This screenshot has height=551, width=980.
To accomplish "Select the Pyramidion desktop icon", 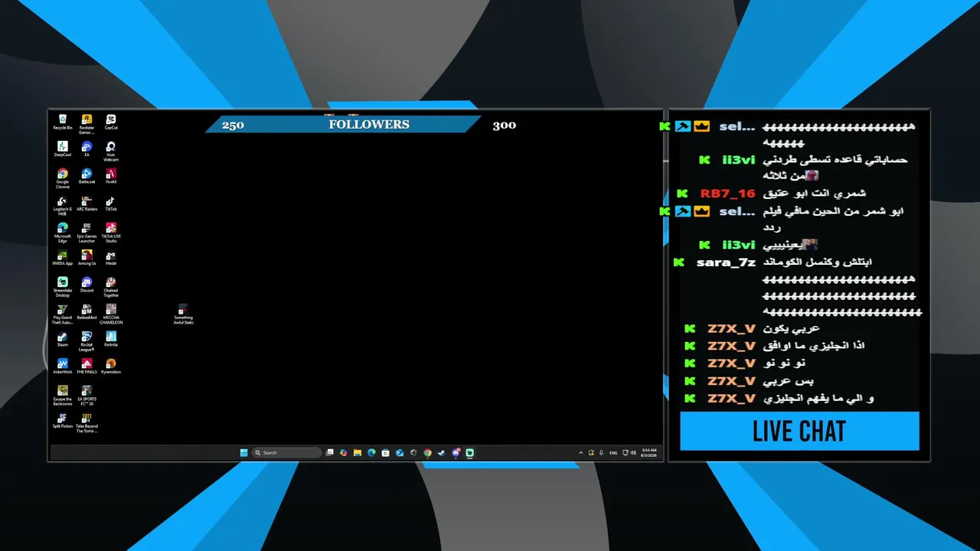I will coord(111,367).
